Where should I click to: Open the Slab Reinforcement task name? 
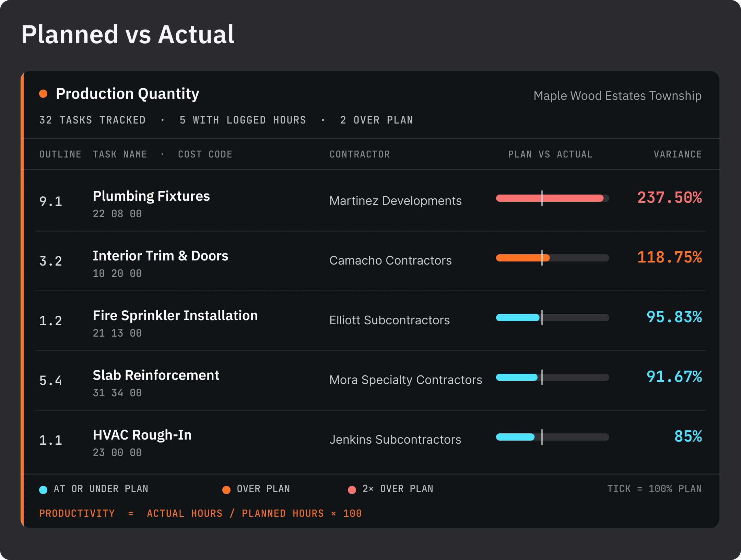tap(156, 375)
